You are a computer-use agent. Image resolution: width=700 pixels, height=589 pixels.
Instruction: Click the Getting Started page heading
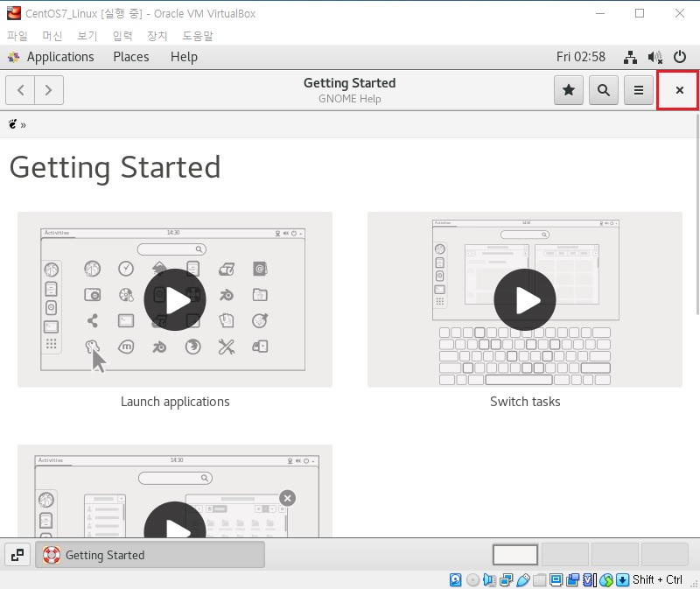pos(115,168)
